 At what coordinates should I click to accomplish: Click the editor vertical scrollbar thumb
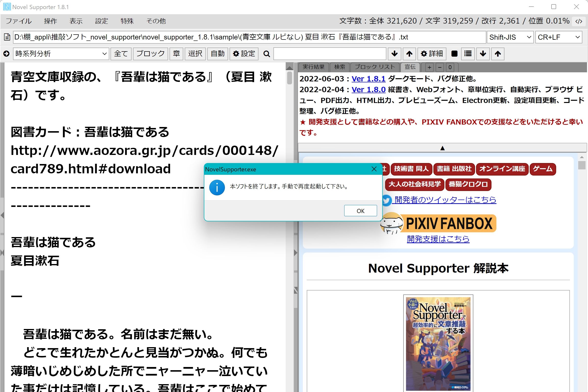pyautogui.click(x=290, y=78)
